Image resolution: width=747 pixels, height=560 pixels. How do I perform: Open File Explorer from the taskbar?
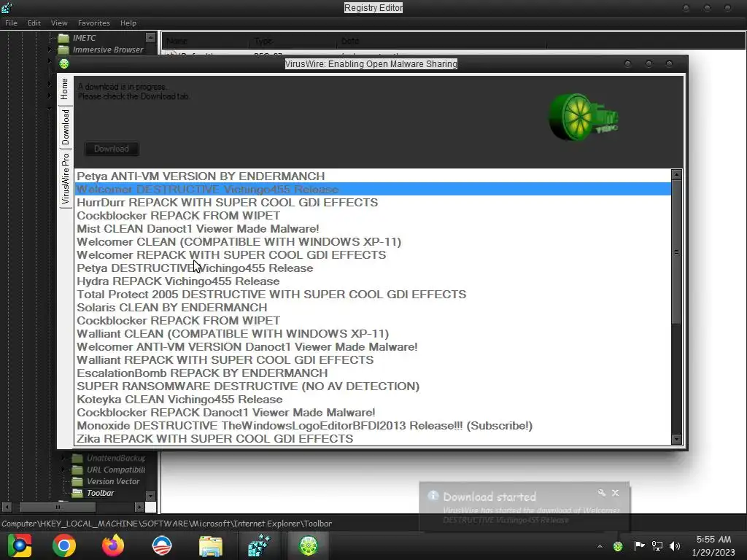[211, 545]
